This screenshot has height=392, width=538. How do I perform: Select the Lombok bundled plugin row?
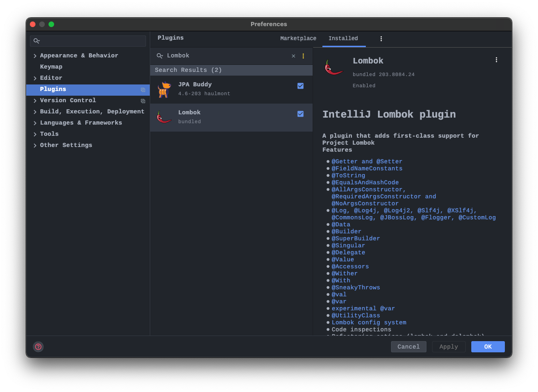[x=231, y=118]
